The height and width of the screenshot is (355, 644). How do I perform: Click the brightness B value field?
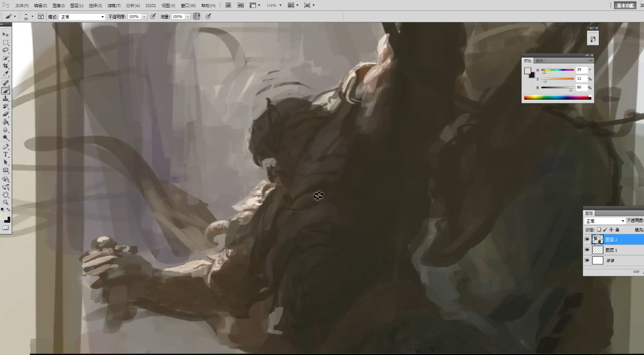(x=581, y=87)
